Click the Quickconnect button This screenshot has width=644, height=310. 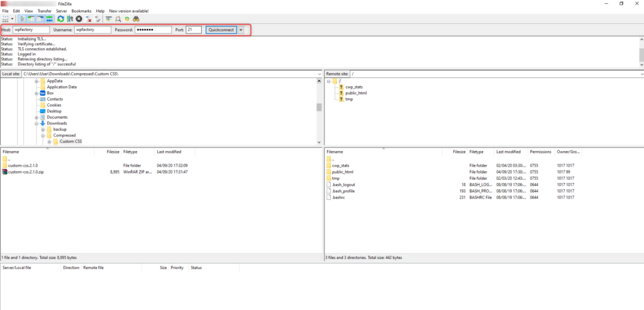221,30
